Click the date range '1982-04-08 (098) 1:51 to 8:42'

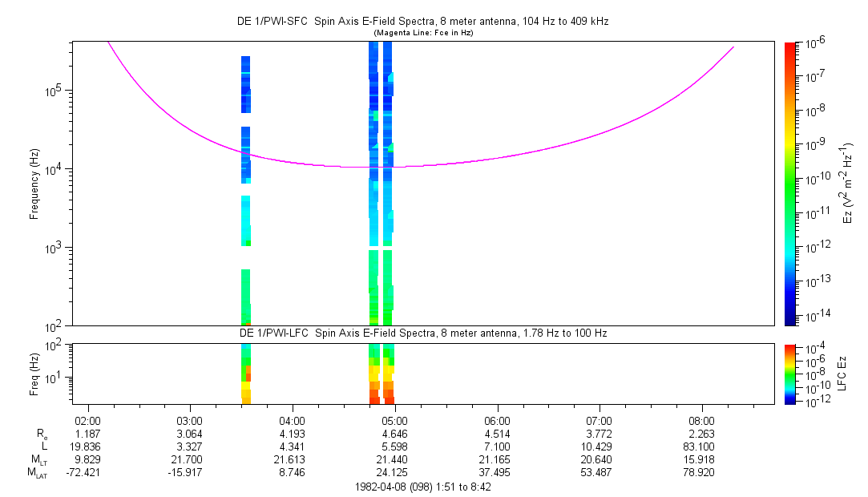423,487
